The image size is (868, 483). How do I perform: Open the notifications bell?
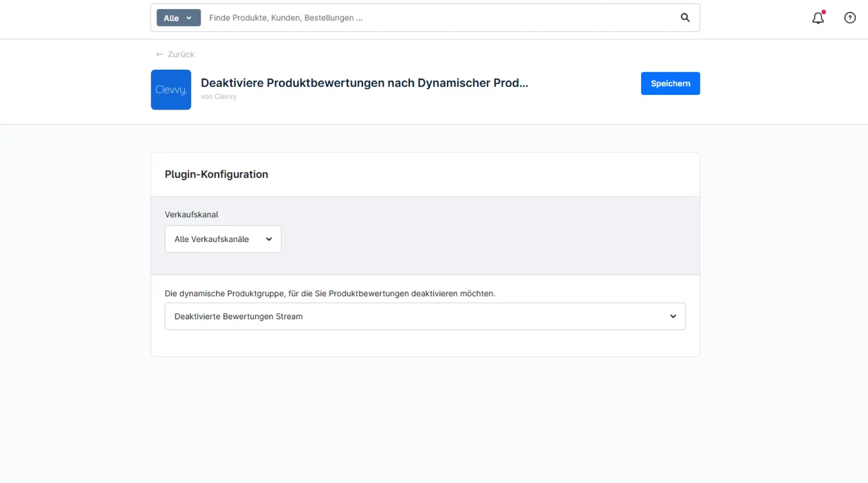tap(818, 18)
